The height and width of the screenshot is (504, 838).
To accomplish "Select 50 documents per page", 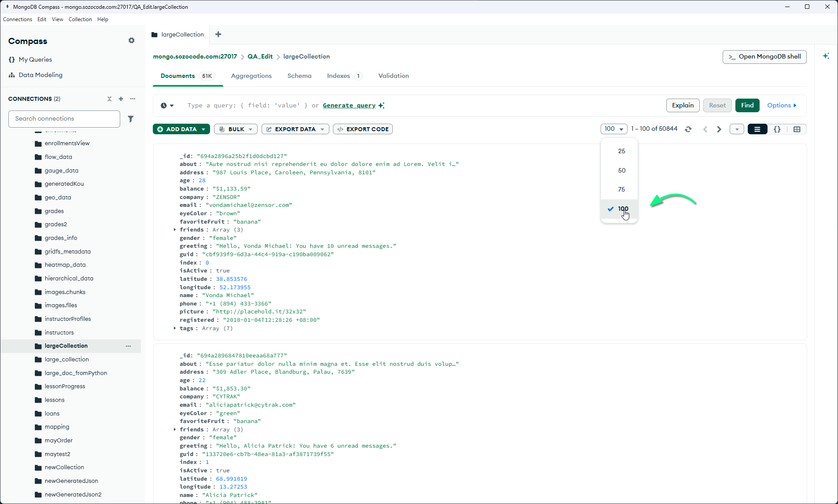I will [619, 170].
